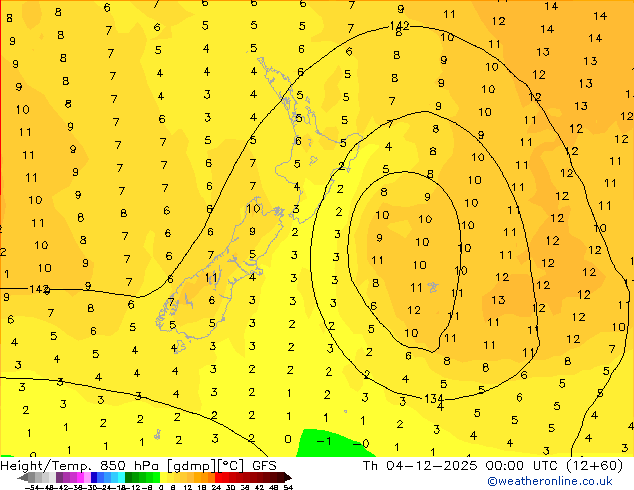Screen dimensions: 634x490
Task: Click the gray left arrow end of the color scale
Action: [23, 477]
